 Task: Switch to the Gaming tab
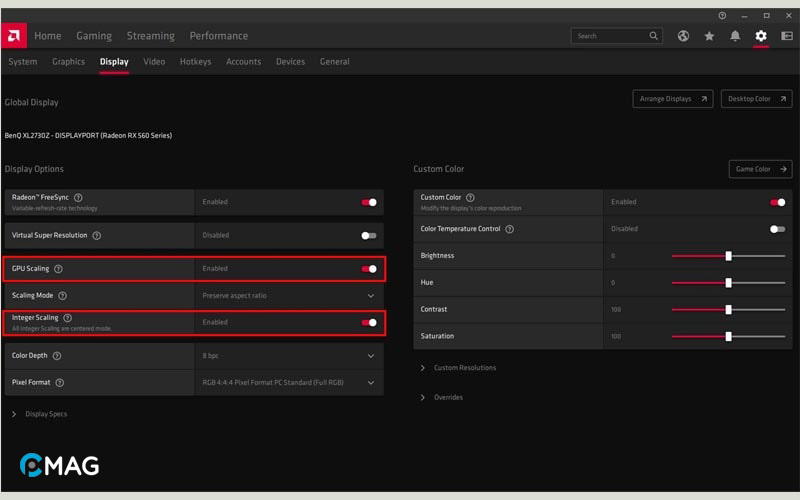click(94, 36)
